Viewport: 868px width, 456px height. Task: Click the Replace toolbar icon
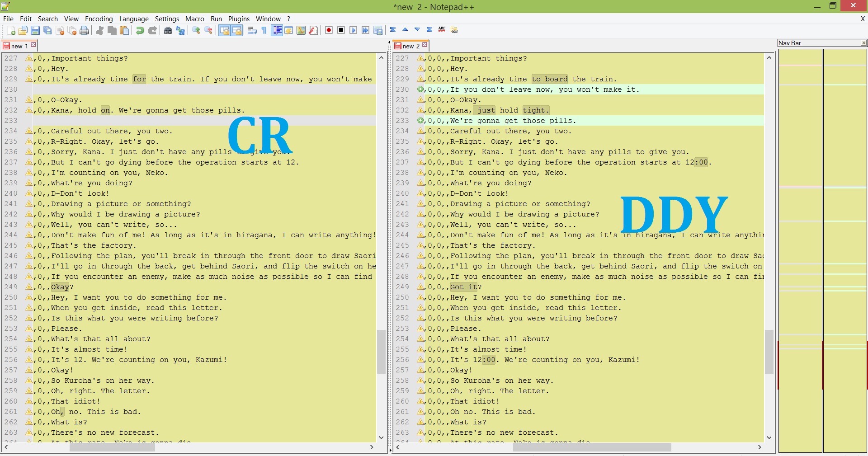pos(180,30)
